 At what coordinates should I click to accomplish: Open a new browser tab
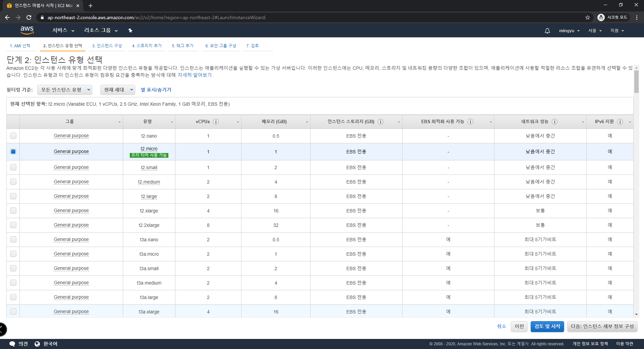(x=91, y=6)
